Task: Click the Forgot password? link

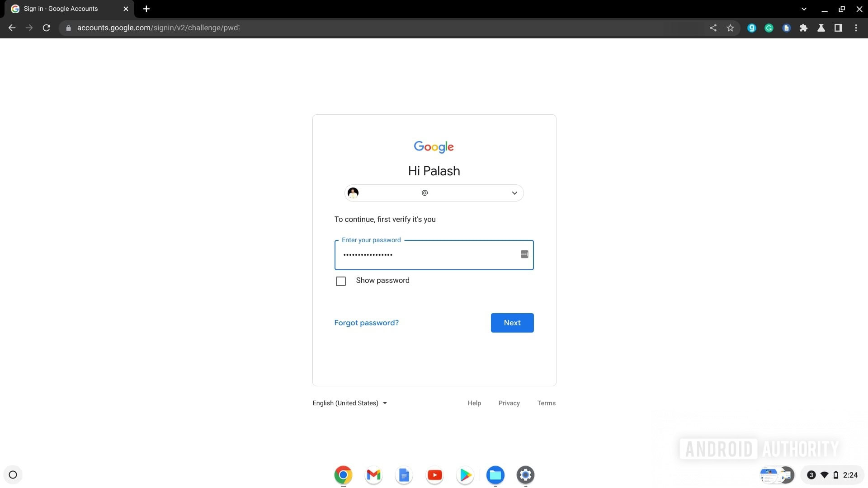Action: [366, 323]
